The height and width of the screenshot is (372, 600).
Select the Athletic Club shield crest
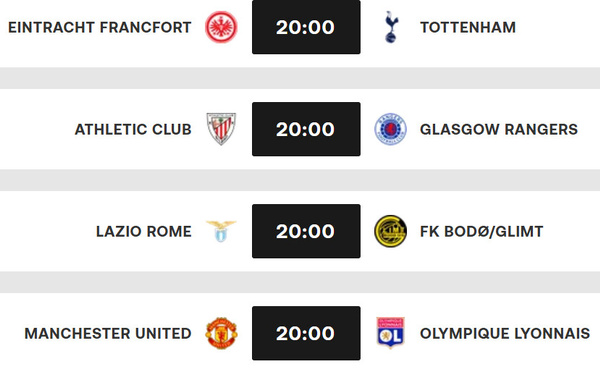click(x=221, y=129)
